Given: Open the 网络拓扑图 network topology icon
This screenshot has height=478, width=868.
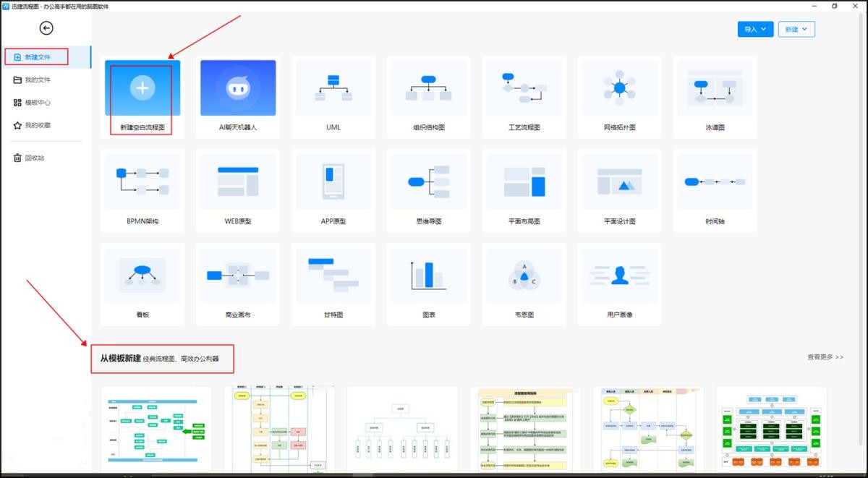Looking at the screenshot, I should (x=619, y=88).
